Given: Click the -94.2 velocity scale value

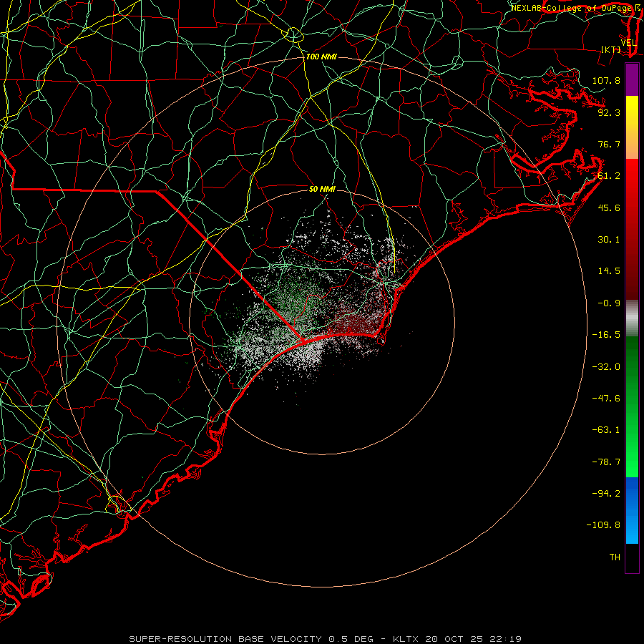Looking at the screenshot, I should [x=606, y=494].
